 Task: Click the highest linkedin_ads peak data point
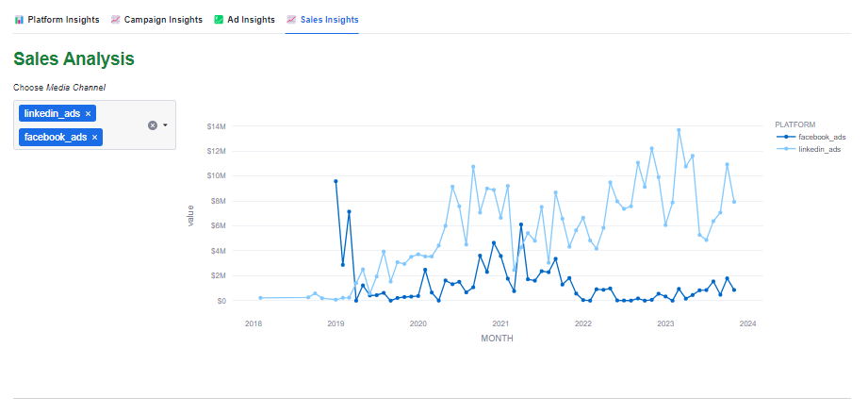pyautogui.click(x=679, y=130)
